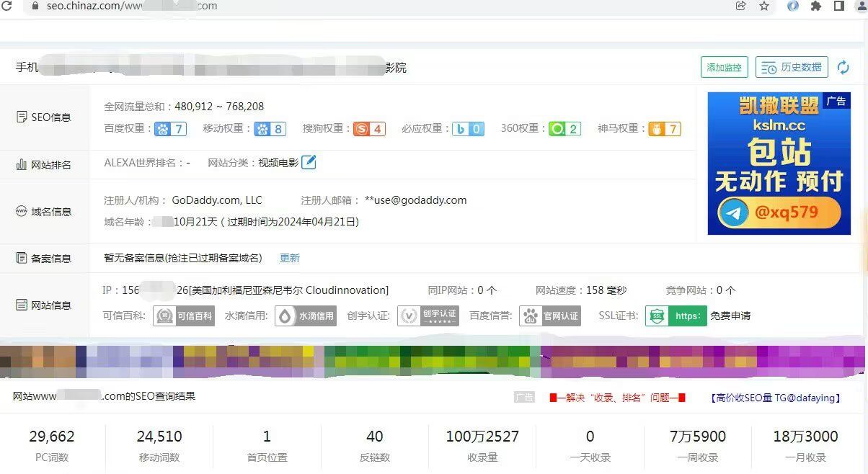Click the padlock site info icon
This screenshot has height=474, width=868.
pos(34,6)
